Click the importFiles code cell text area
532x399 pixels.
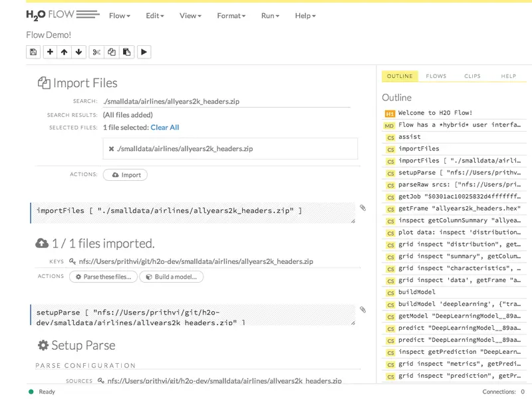[x=193, y=213]
